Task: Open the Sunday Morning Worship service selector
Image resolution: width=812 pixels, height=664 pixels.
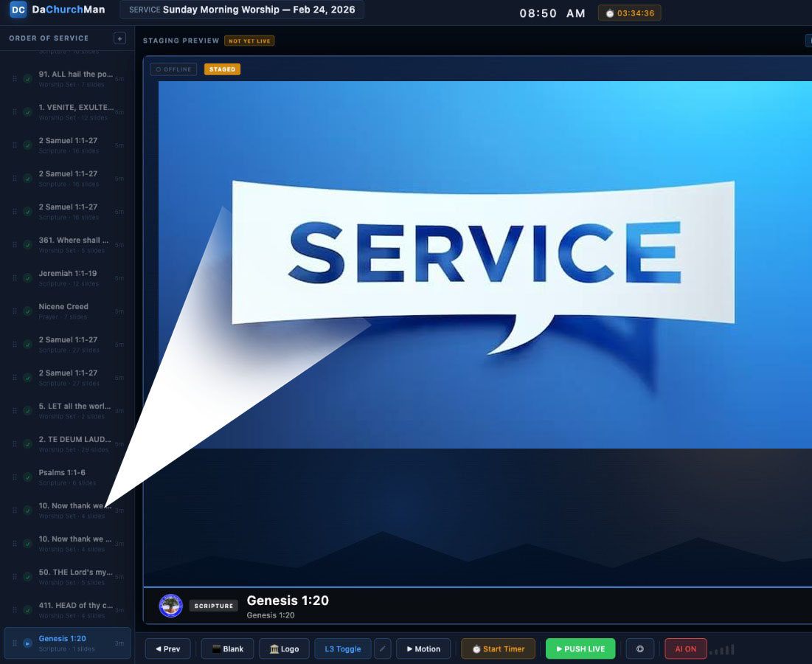Action: pos(242,10)
